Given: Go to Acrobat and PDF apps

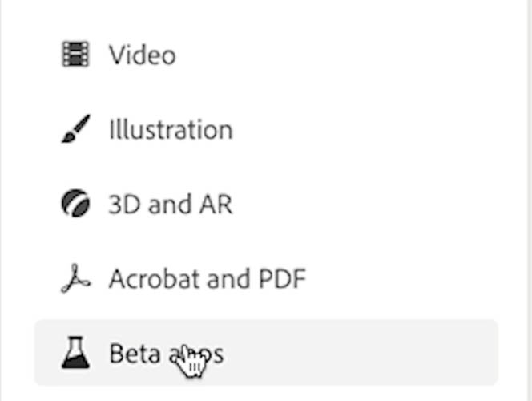Looking at the screenshot, I should (x=266, y=278).
